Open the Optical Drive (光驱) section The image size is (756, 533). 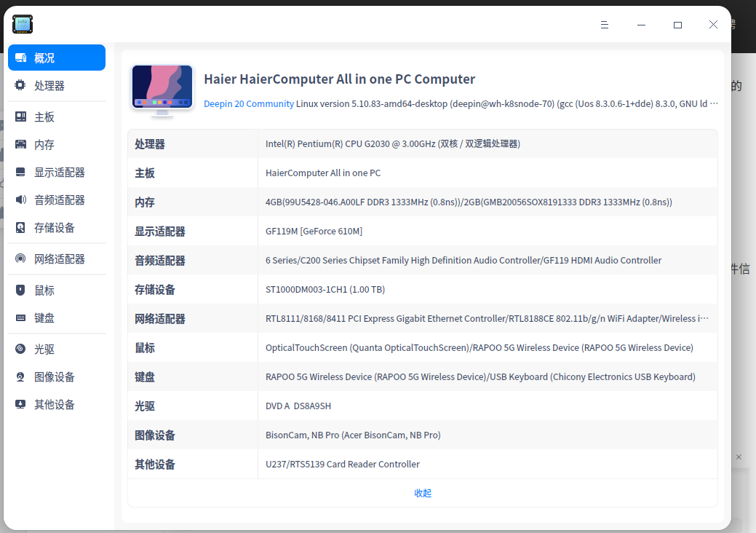point(44,349)
